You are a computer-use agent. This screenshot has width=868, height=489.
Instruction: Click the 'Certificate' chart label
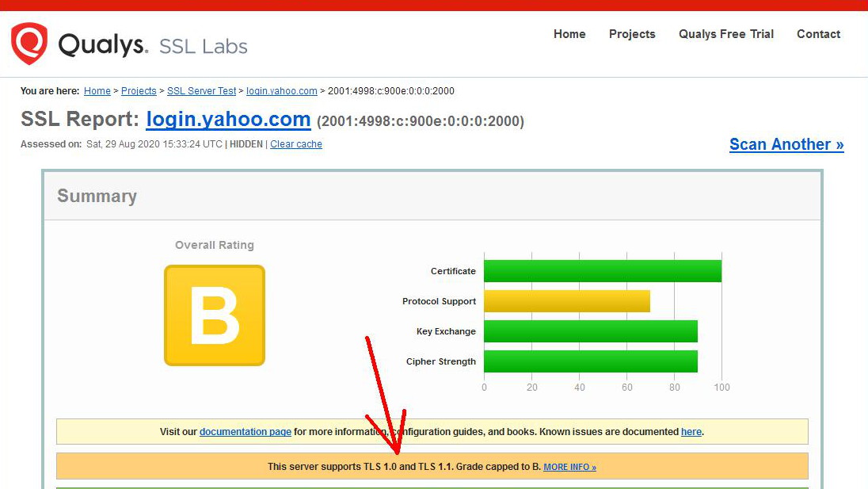click(x=453, y=271)
